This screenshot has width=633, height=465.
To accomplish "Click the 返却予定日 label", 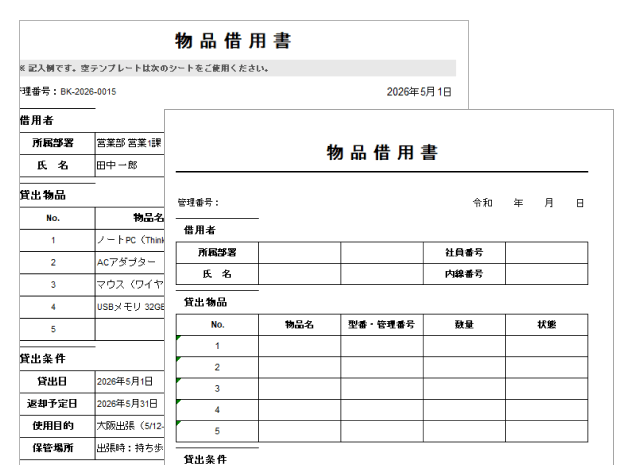I will click(52, 404).
